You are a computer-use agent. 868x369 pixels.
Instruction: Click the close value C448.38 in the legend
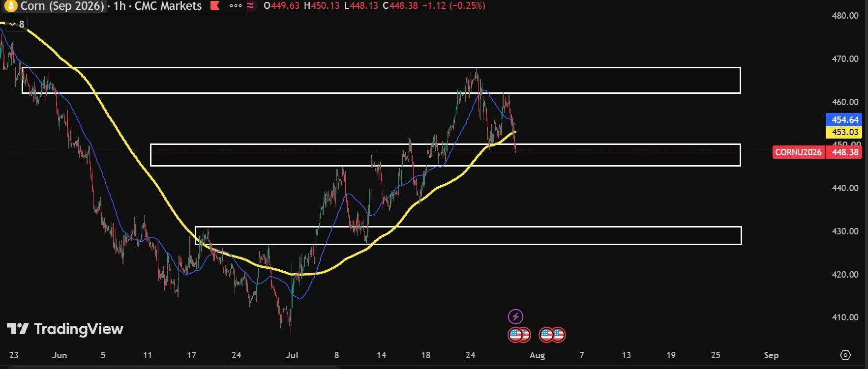400,6
